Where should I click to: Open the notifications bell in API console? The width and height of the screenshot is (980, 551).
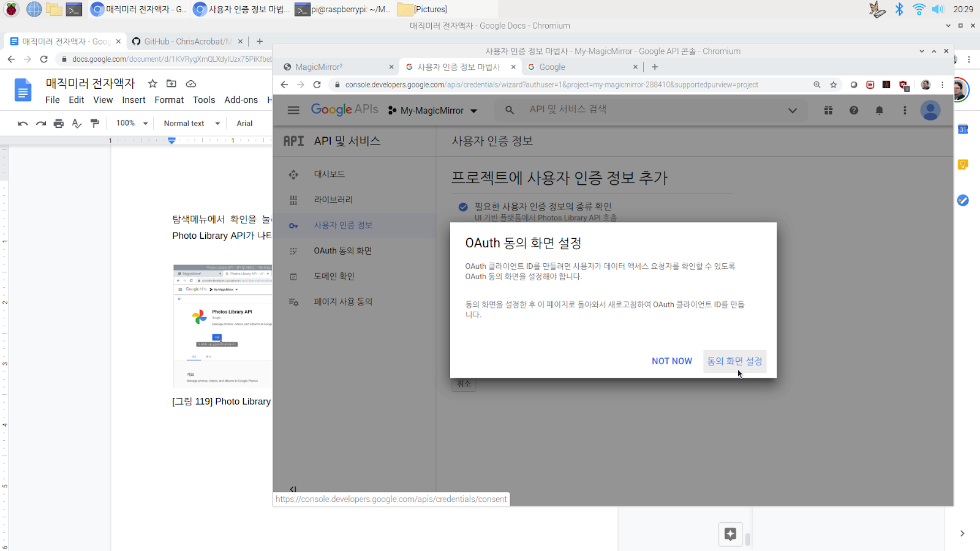tap(879, 110)
